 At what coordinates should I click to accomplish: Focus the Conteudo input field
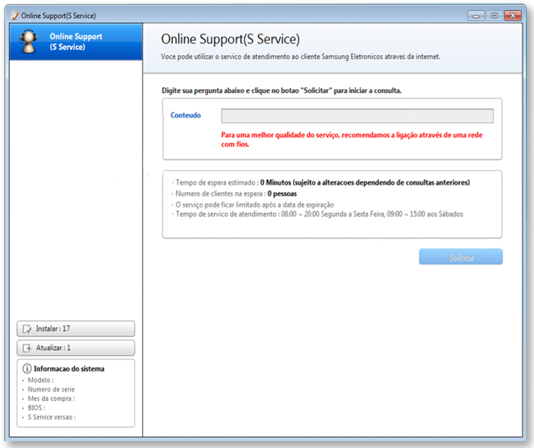pyautogui.click(x=357, y=116)
